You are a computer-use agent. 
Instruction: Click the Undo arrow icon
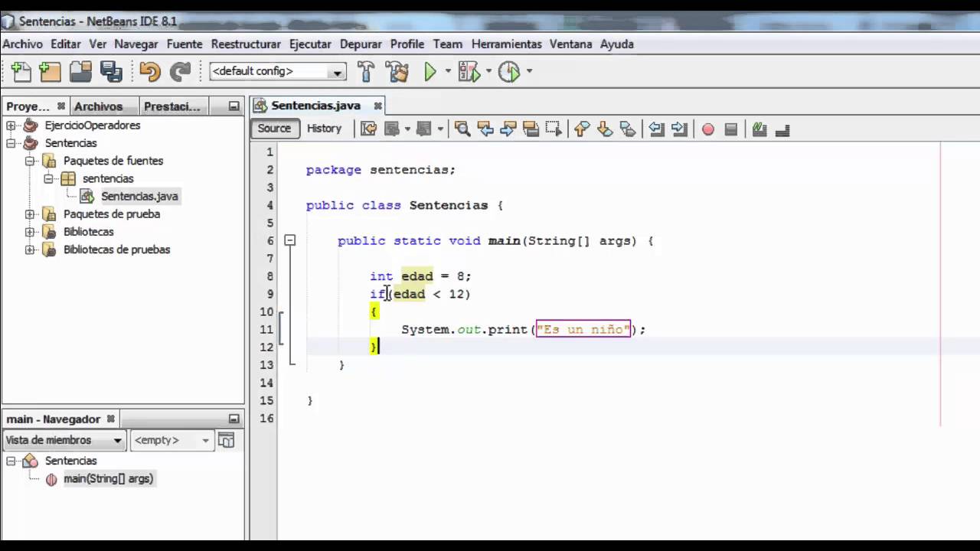pos(149,72)
